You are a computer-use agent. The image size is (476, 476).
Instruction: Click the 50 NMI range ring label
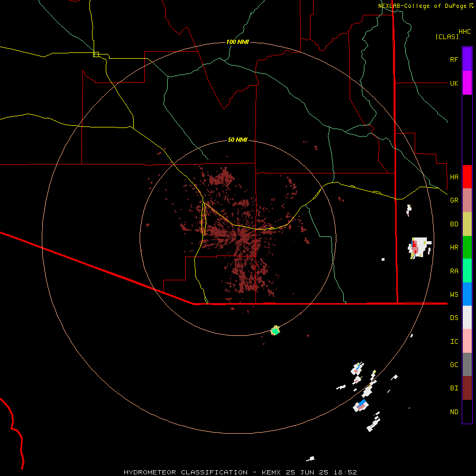237,140
